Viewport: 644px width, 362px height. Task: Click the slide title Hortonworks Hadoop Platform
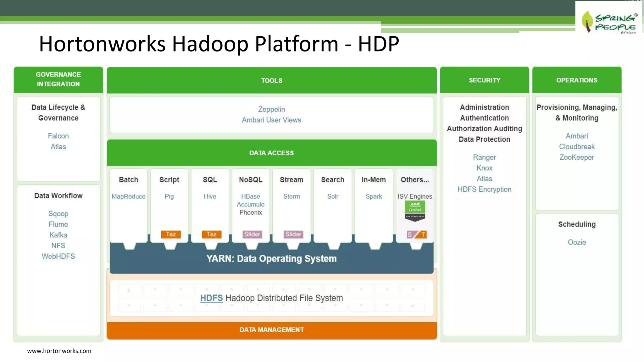219,44
